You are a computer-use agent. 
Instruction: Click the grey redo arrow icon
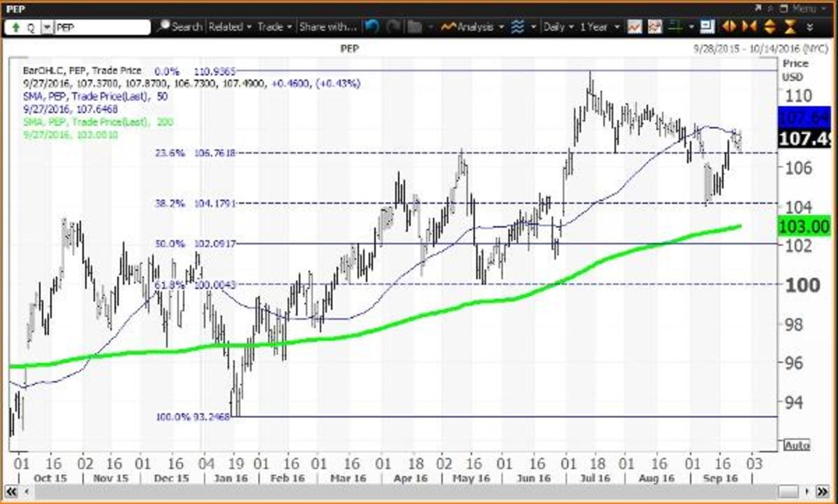click(393, 27)
